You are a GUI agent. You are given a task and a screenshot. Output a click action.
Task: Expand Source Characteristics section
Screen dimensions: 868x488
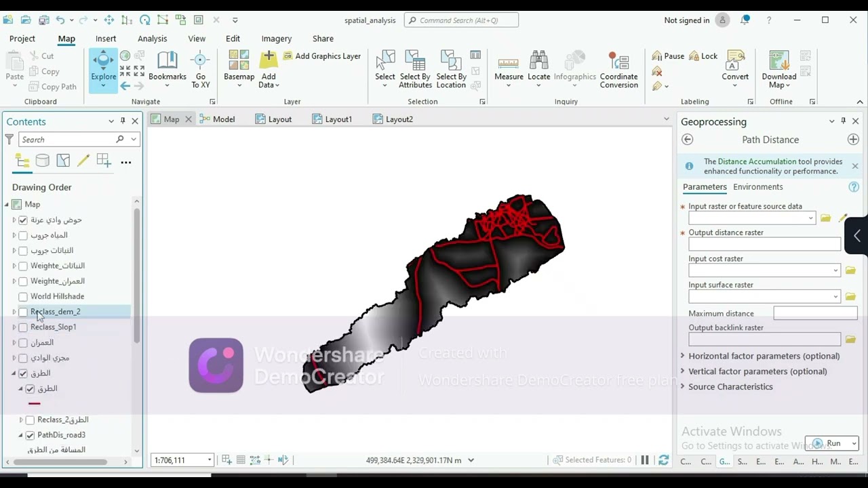pos(683,387)
